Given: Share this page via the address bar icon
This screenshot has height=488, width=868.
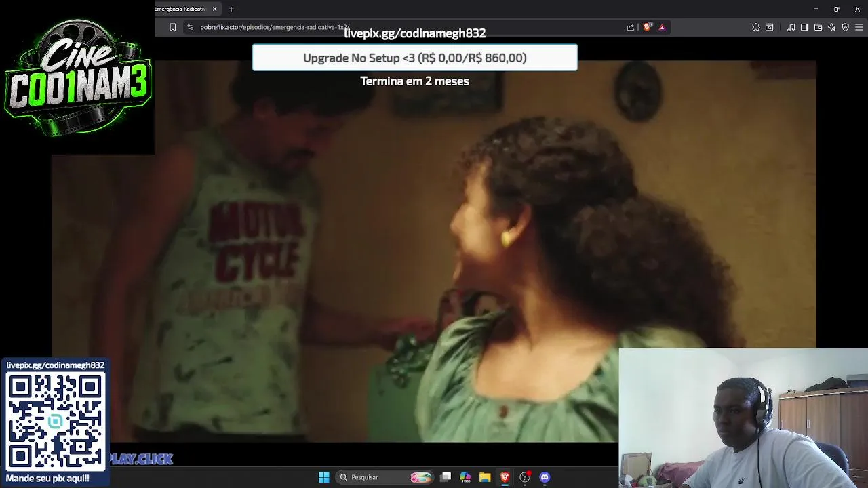Looking at the screenshot, I should tap(631, 27).
